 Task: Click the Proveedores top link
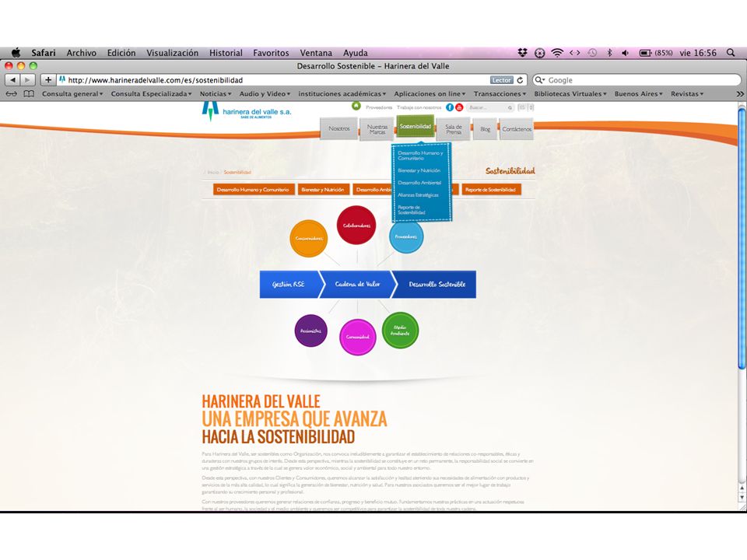tap(379, 107)
